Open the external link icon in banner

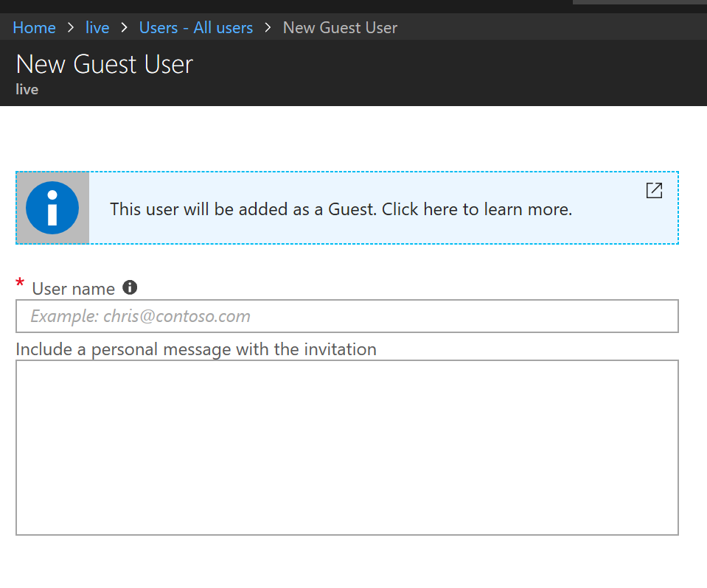pos(654,190)
